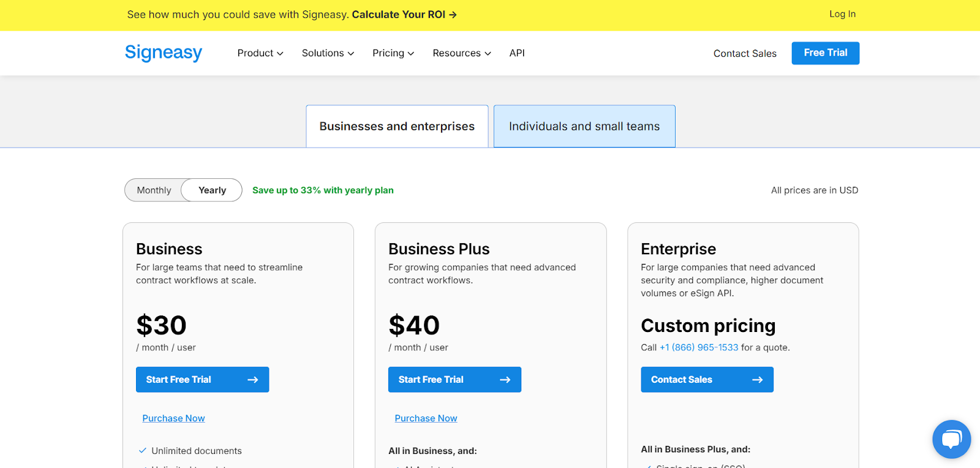The width and height of the screenshot is (980, 468).
Task: Open the chat support widget
Action: 951,439
